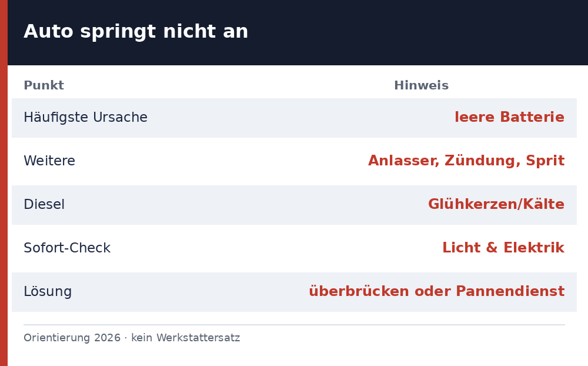
Task: Click the red vertical accent bar
Action: pyautogui.click(x=4, y=183)
